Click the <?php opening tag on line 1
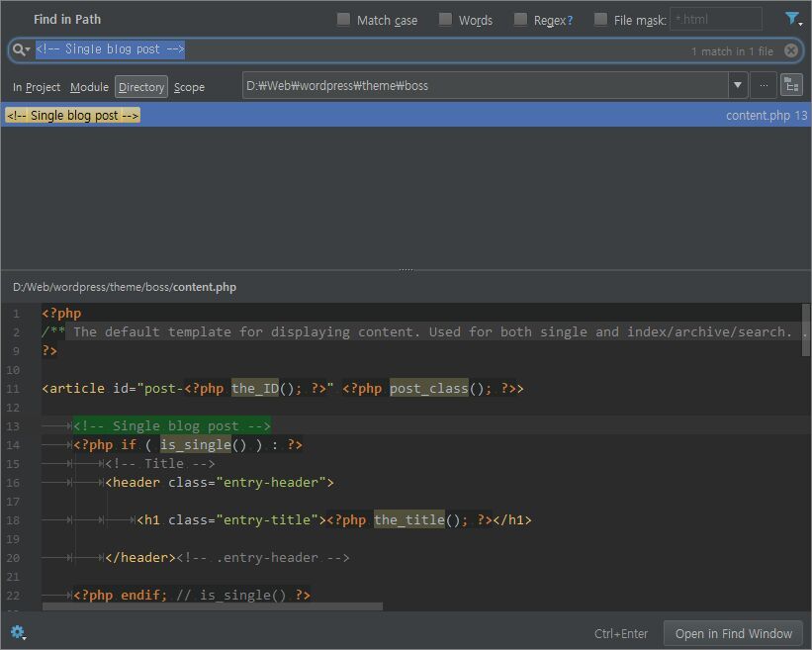 pyautogui.click(x=61, y=313)
